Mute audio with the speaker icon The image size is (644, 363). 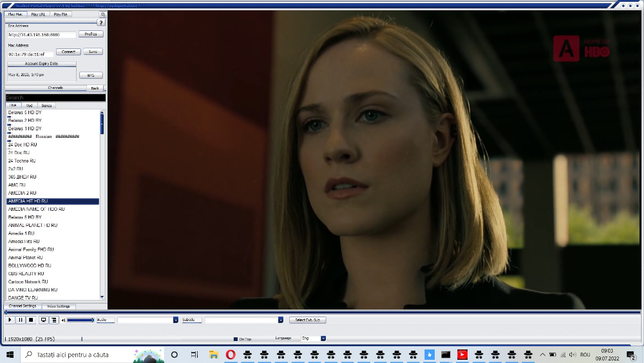click(63, 320)
